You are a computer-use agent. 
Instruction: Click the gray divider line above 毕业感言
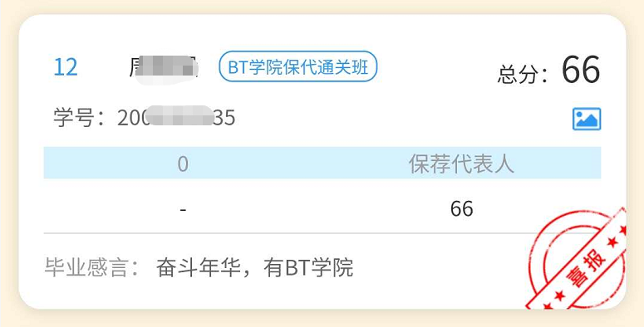tap(288, 233)
